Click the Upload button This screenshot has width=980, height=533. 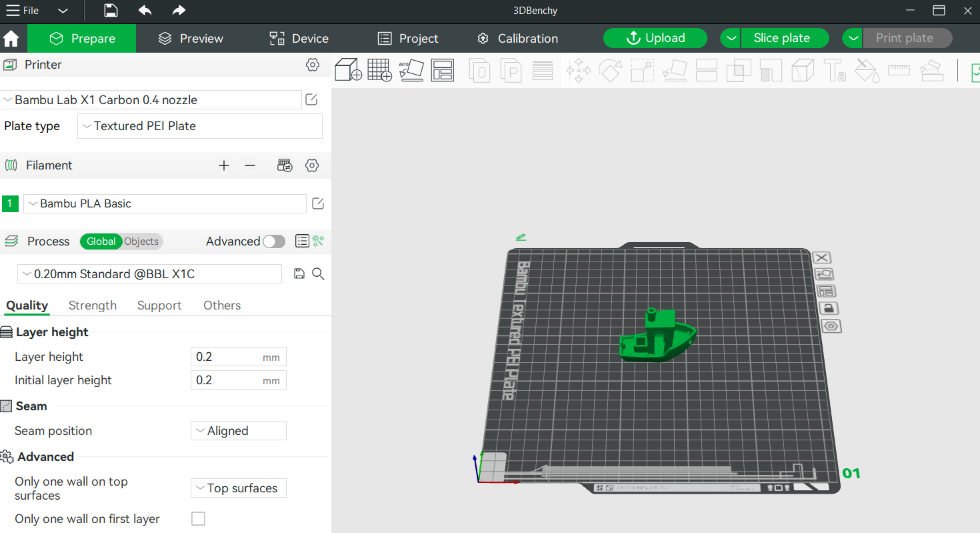click(655, 38)
